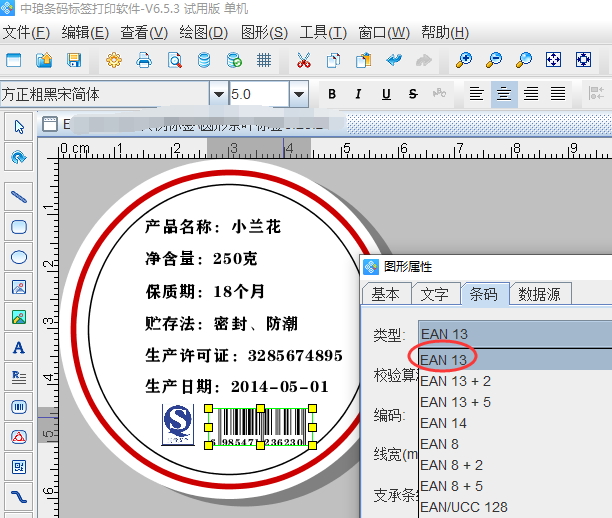The height and width of the screenshot is (518, 612).
Task: Justify text alignment
Action: (x=558, y=94)
